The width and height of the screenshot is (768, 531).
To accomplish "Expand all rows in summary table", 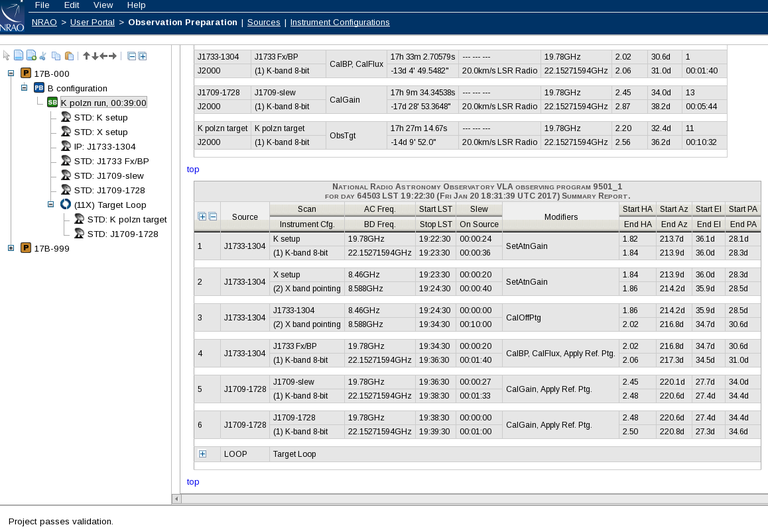I will [x=202, y=216].
